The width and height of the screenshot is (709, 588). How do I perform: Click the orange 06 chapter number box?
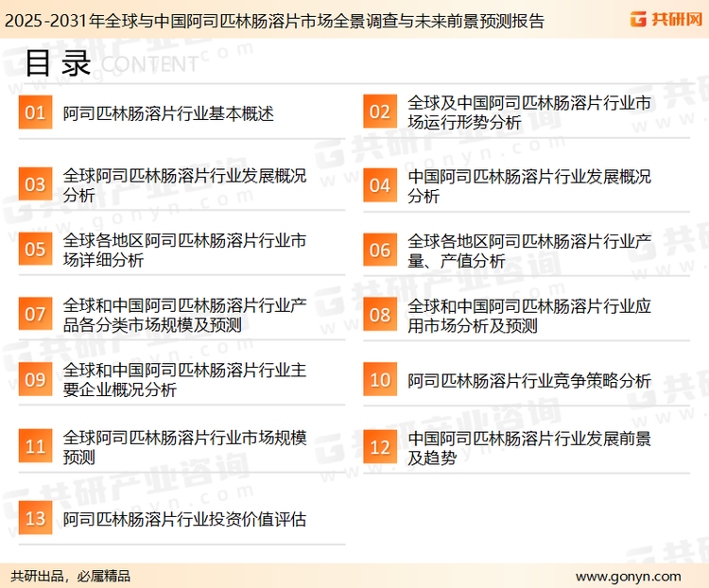point(380,250)
